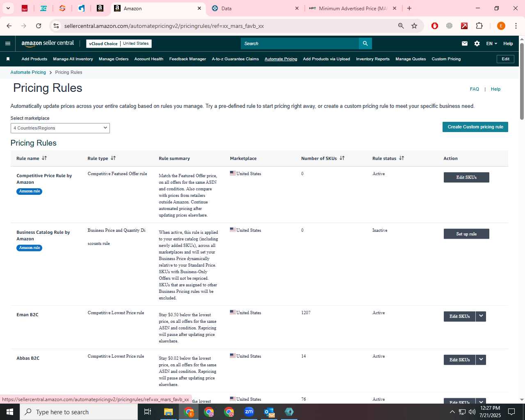Click the bookmark icon in navigation bar
The width and height of the screenshot is (525, 420).
pyautogui.click(x=8, y=59)
